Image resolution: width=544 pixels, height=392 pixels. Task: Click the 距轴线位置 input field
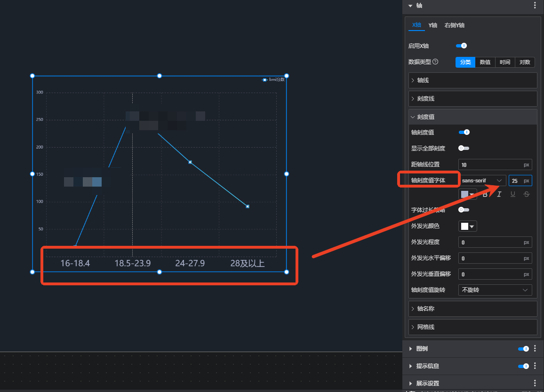[x=490, y=165]
